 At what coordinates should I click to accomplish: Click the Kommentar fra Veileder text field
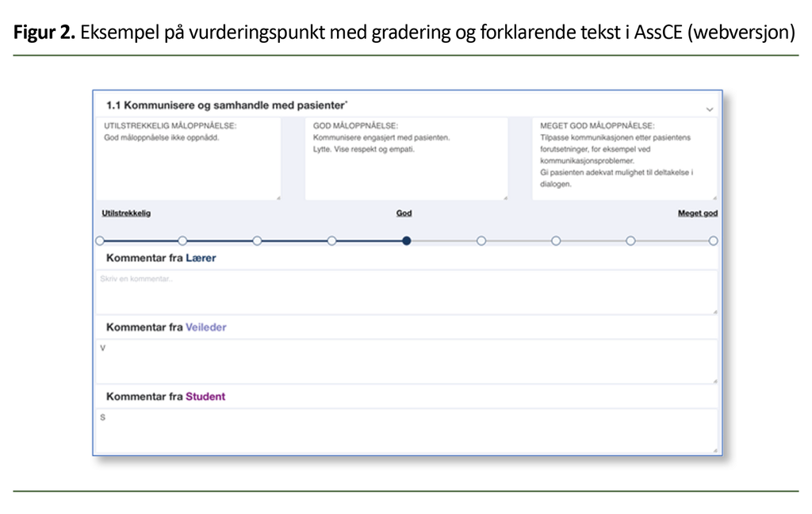406,362
